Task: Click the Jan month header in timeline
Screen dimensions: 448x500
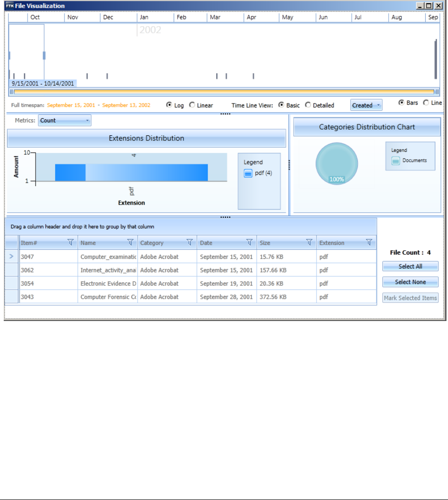Action: pos(144,17)
